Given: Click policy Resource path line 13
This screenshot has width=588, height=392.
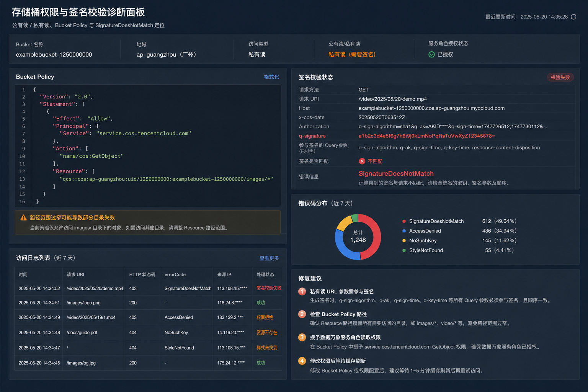Looking at the screenshot, I should pos(166,179).
